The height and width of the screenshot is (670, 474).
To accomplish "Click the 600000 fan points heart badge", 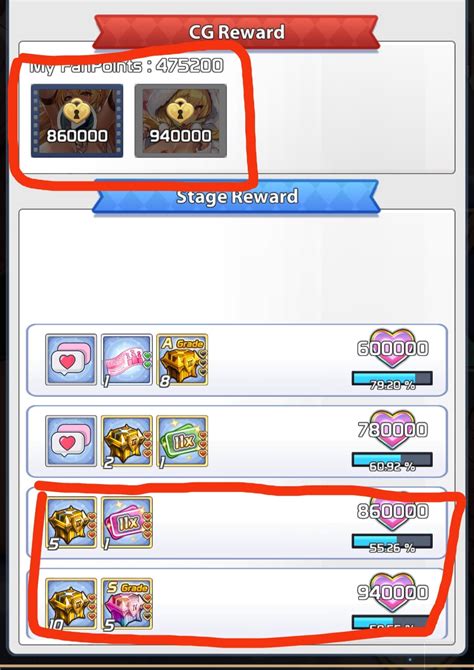I will tap(392, 348).
